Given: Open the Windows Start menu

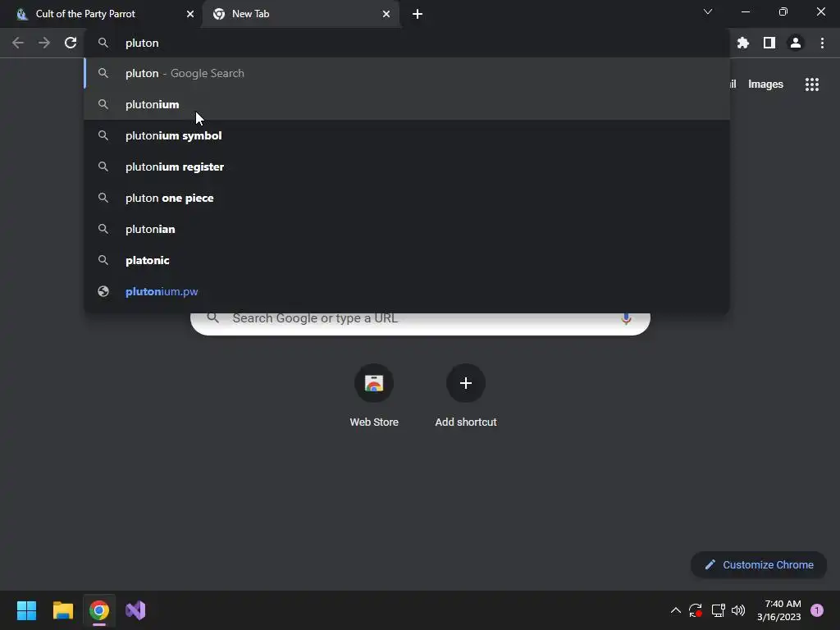Looking at the screenshot, I should [x=26, y=610].
